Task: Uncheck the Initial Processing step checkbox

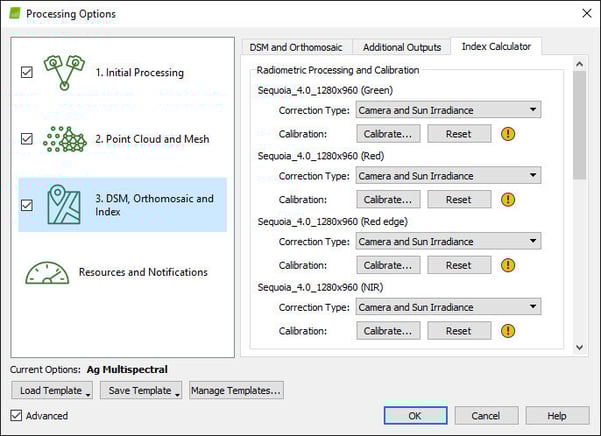Action: pos(27,73)
